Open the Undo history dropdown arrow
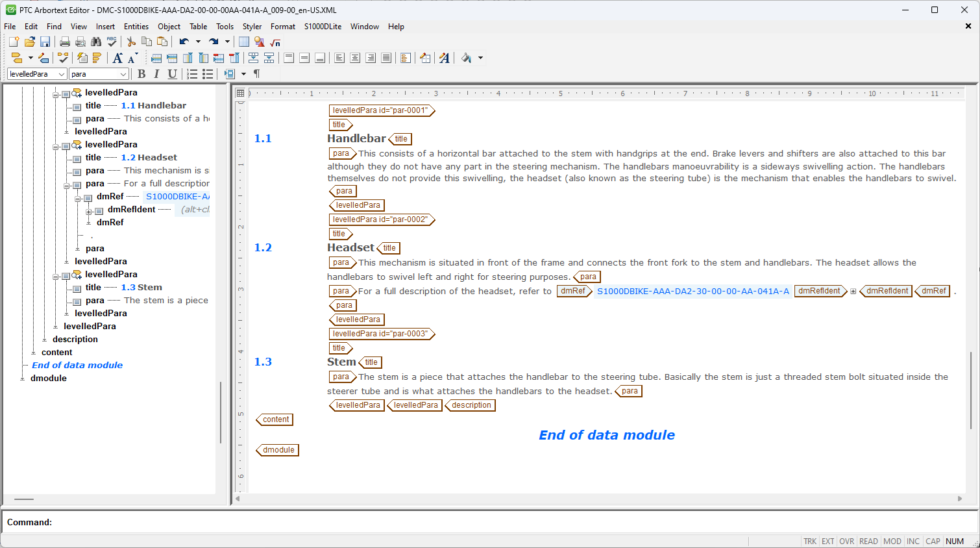Screen dimensions: 980x548 click(x=198, y=42)
